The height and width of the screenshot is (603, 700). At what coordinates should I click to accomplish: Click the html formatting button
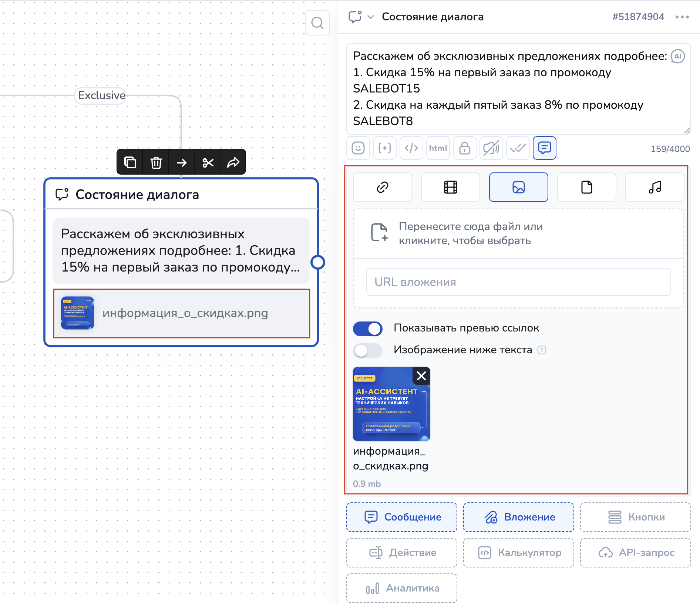coord(438,148)
